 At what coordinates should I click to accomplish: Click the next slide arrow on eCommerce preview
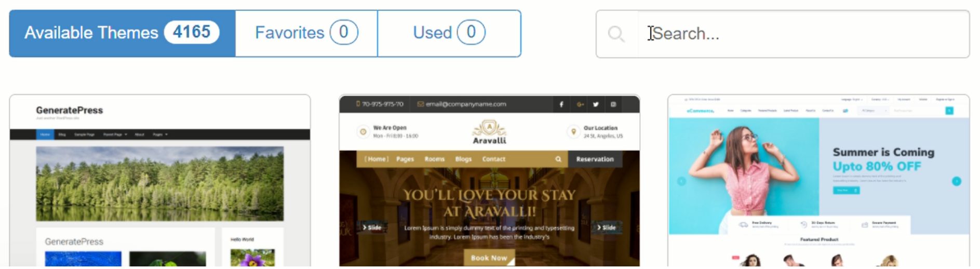tap(956, 181)
